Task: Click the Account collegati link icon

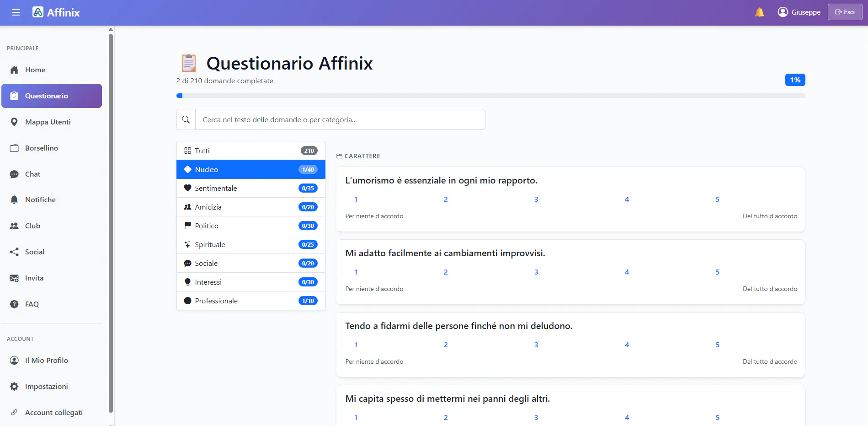Action: 14,413
